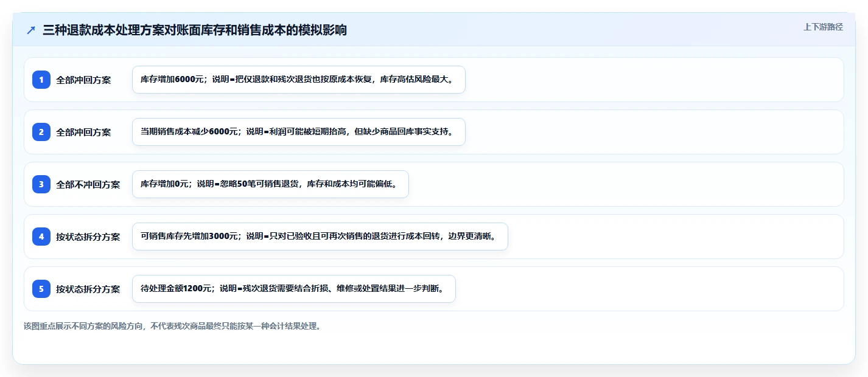Select step number 1 badge

click(41, 80)
